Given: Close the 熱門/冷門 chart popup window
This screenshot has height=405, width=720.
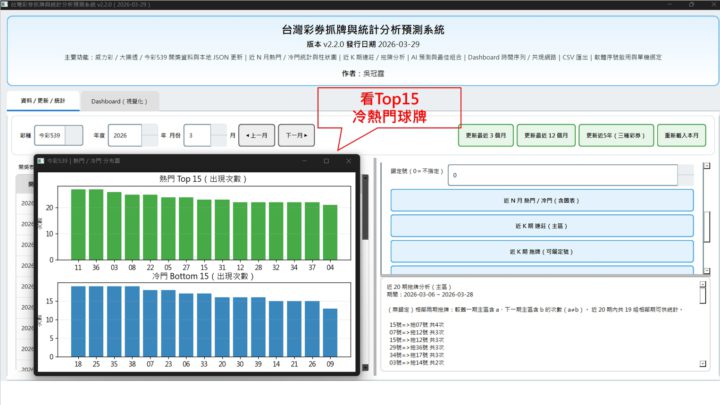Looking at the screenshot, I should [x=348, y=161].
